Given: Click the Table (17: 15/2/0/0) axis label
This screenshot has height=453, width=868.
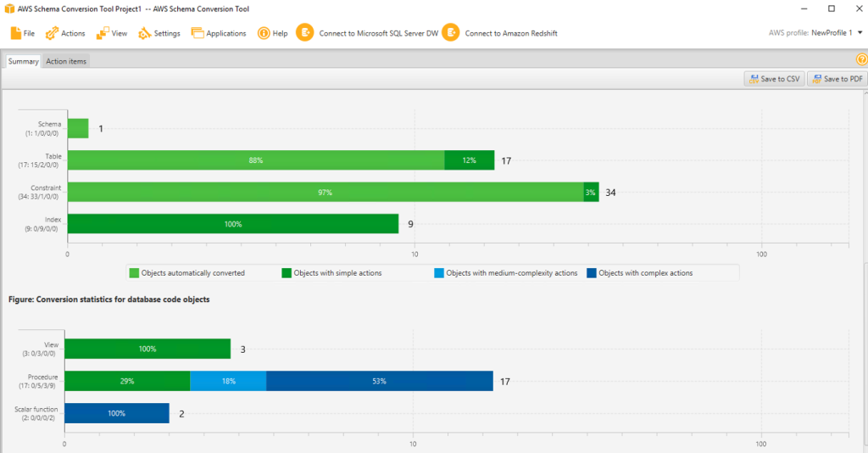Looking at the screenshot, I should tap(40, 160).
